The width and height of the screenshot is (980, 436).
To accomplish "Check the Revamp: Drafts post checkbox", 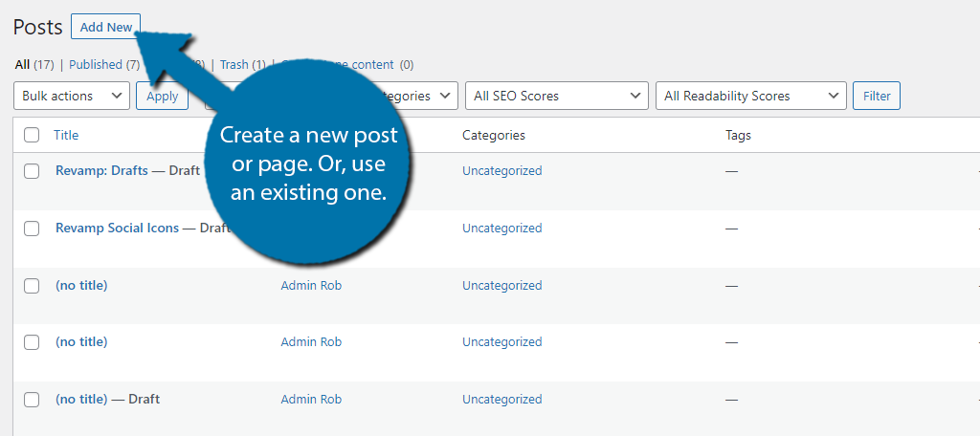I will coord(32,171).
